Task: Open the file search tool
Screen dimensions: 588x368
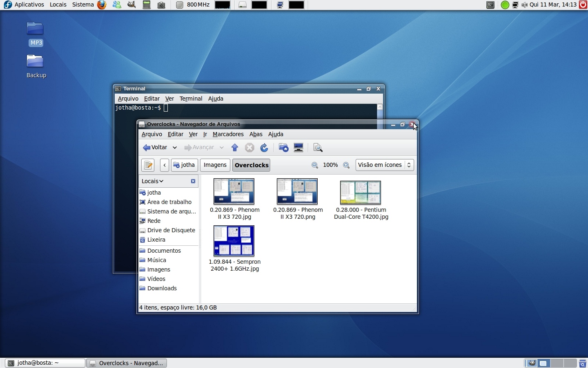Action: click(x=318, y=148)
